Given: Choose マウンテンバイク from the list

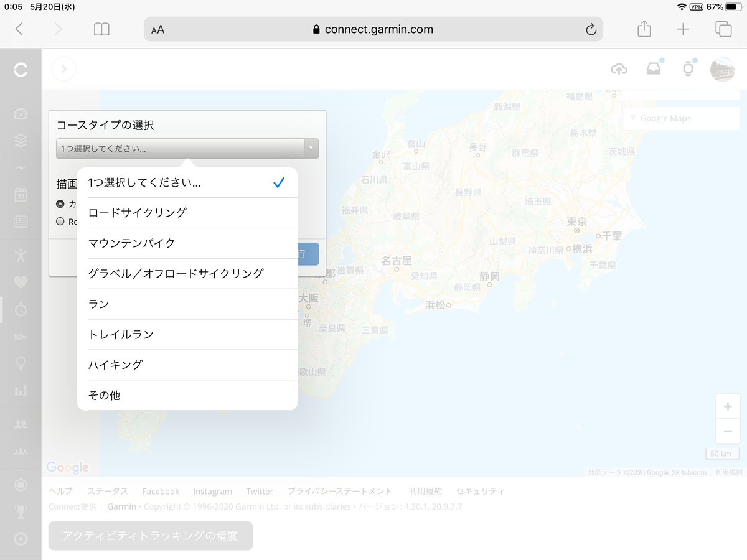Looking at the screenshot, I should pyautogui.click(x=187, y=243).
